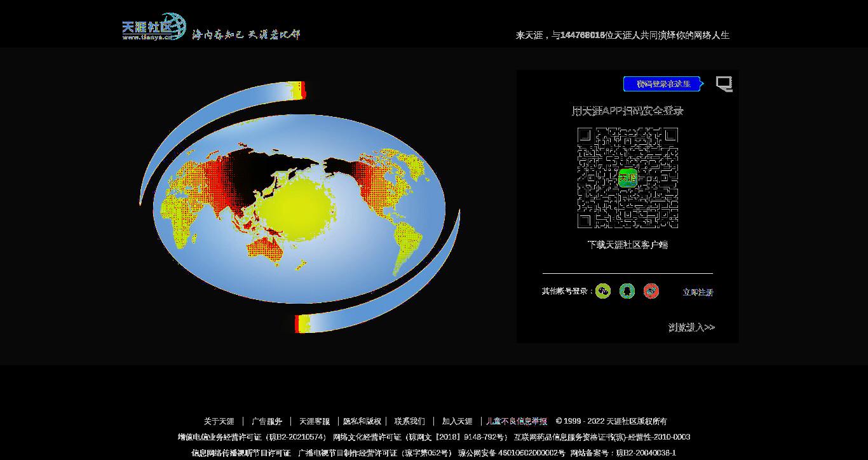Image resolution: width=868 pixels, height=460 pixels.
Task: Click 网络文化经营许可证 license text
Action: pos(420,437)
